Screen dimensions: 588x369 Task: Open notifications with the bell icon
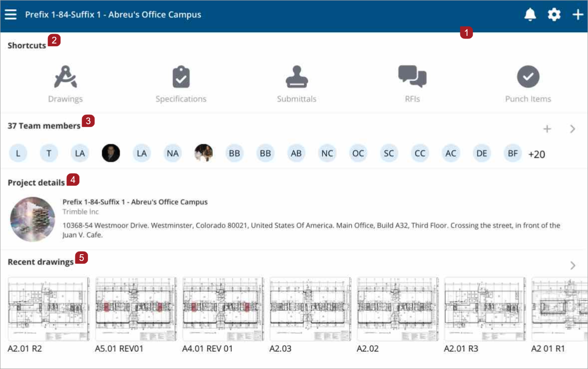coord(530,14)
